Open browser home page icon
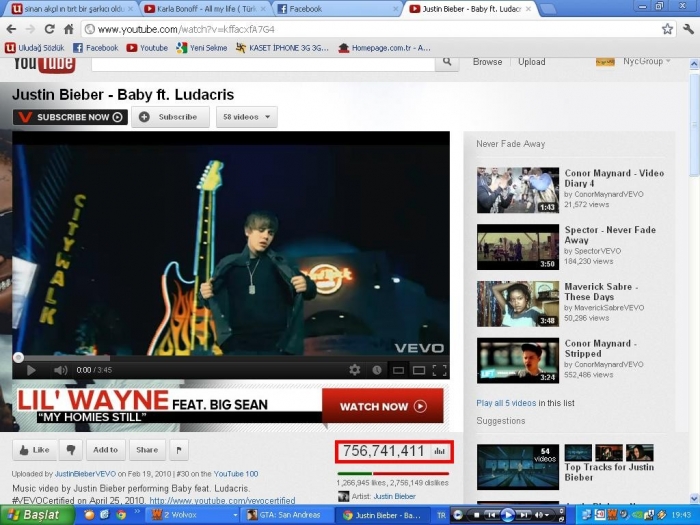700x525 pixels. (68, 29)
